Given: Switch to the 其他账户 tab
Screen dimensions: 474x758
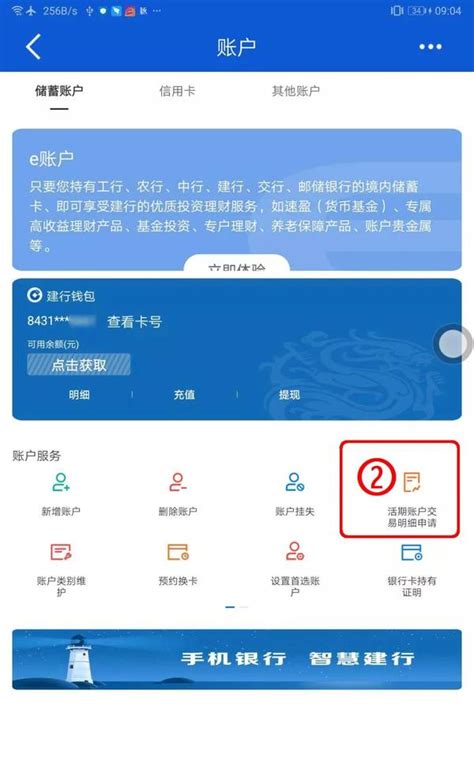Looking at the screenshot, I should [296, 91].
